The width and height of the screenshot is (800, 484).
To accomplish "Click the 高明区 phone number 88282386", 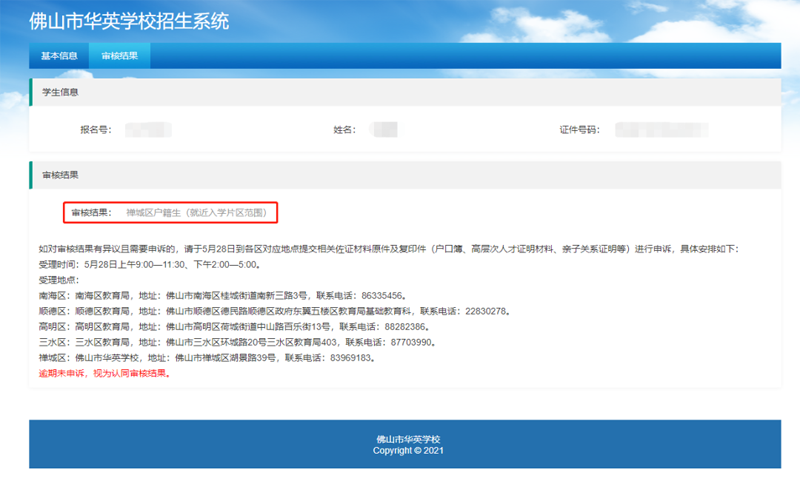I will 406,327.
